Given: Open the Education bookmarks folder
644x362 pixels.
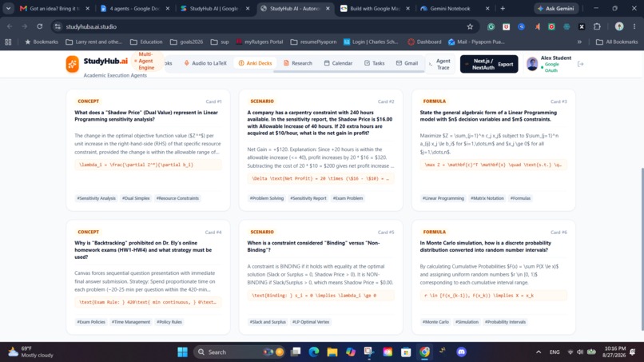Looking at the screenshot, I should 146,42.
